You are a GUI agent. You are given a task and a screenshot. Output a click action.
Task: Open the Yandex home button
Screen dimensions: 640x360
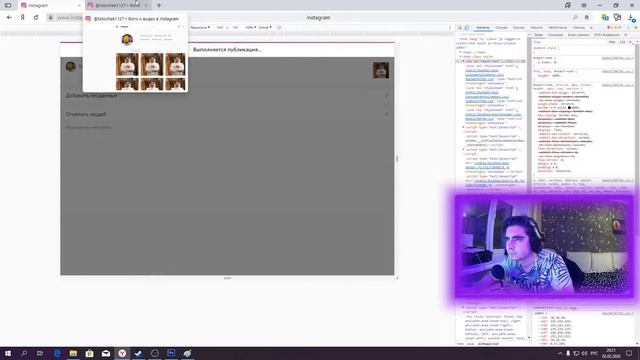[23, 18]
